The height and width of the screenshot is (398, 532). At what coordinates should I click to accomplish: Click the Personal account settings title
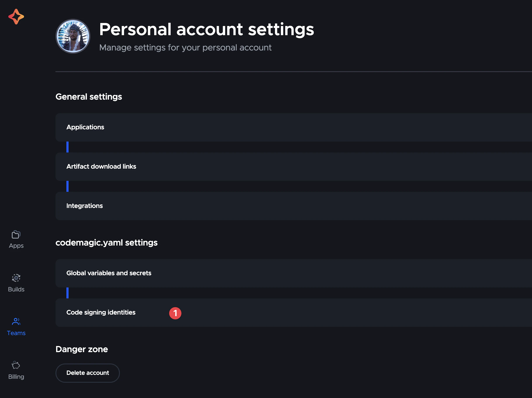point(206,29)
